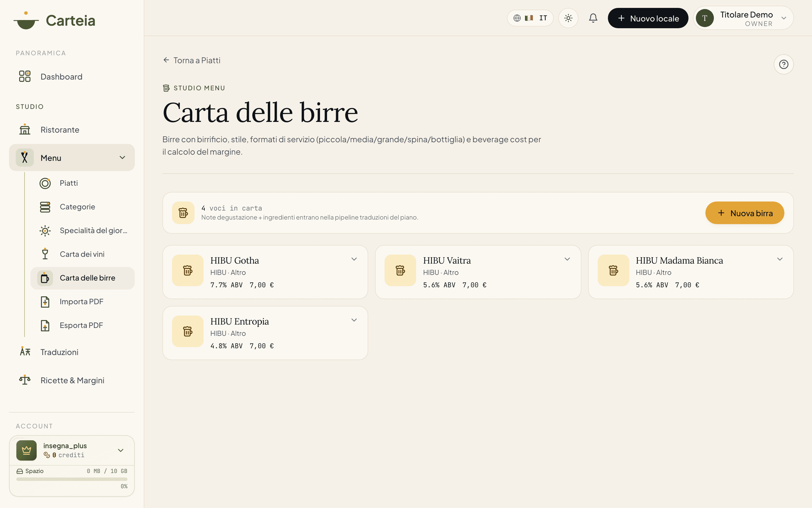This screenshot has height=508, width=812.
Task: Click the Carteia brand name
Action: click(70, 21)
